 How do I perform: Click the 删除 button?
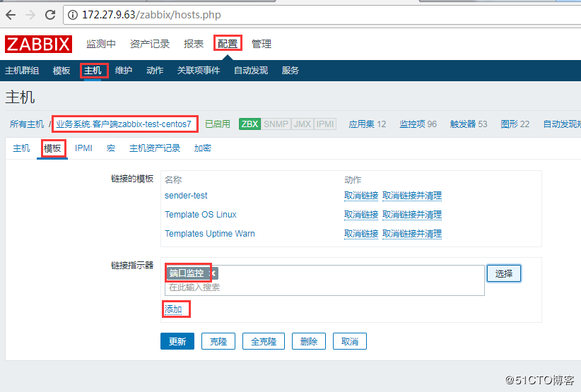click(x=309, y=341)
